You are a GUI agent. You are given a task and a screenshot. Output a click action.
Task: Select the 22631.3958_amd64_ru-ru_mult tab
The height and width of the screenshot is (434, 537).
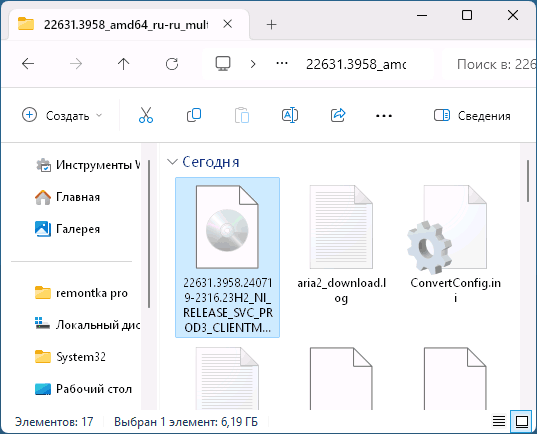(126, 25)
